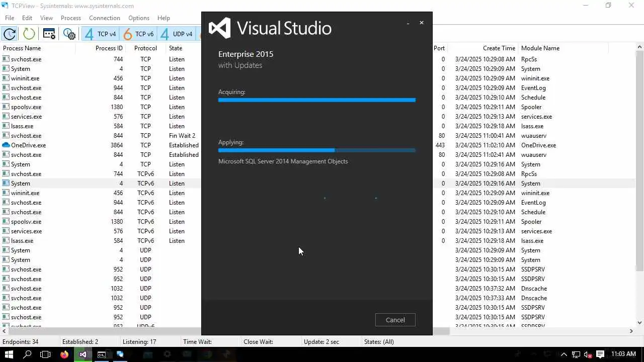This screenshot has height=362, width=644.
Task: Click the Acquiring progress bar
Action: click(x=317, y=100)
